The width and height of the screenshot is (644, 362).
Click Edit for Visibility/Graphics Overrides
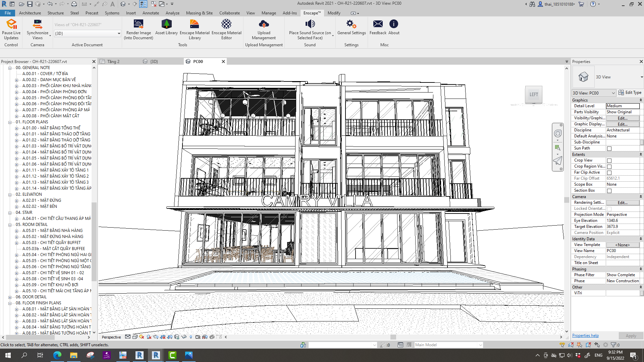coord(622,118)
